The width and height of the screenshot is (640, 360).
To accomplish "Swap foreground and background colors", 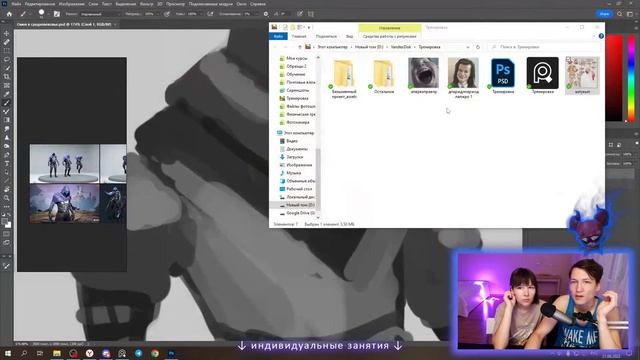I will click(x=9, y=215).
